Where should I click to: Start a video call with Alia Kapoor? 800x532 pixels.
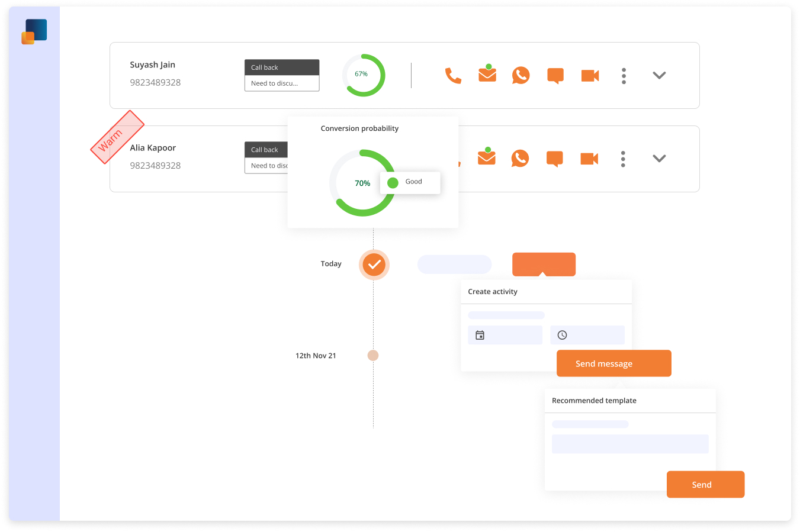(x=589, y=158)
